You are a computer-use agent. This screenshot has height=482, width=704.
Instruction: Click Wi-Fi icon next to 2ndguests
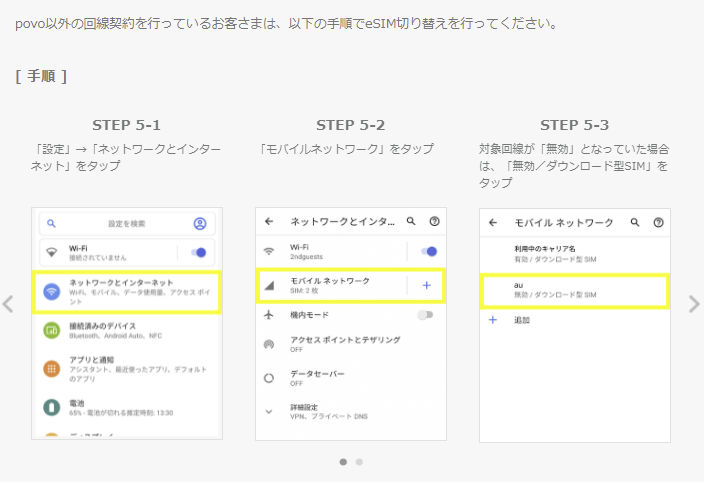tap(269, 251)
